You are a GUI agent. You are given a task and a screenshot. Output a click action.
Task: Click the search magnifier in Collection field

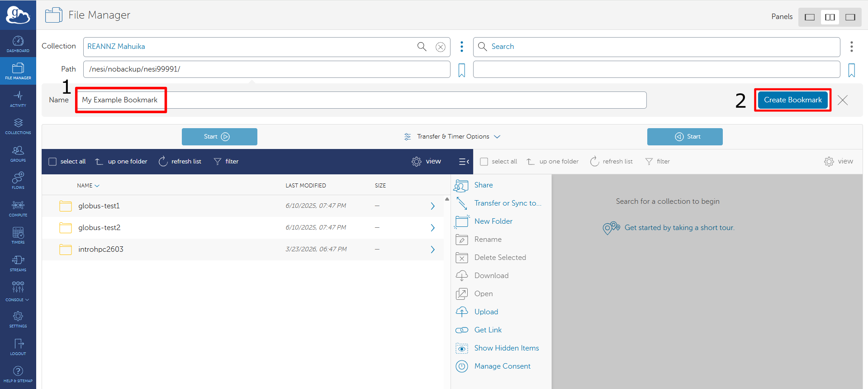coord(422,47)
